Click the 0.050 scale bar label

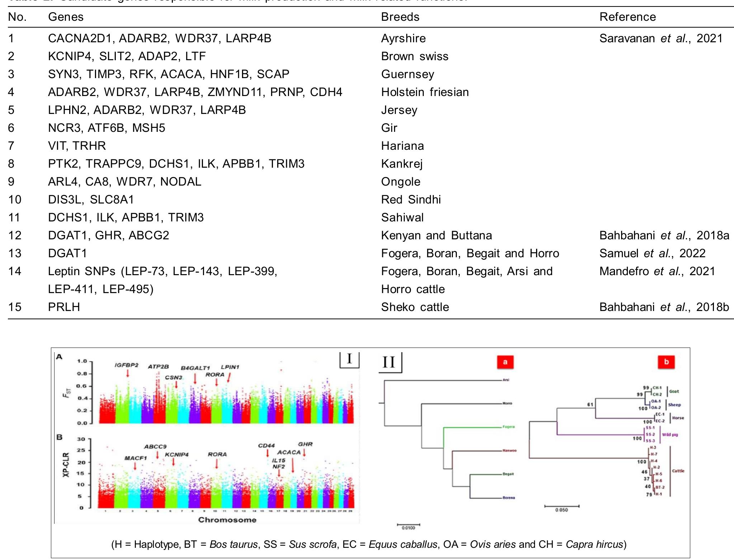click(562, 510)
